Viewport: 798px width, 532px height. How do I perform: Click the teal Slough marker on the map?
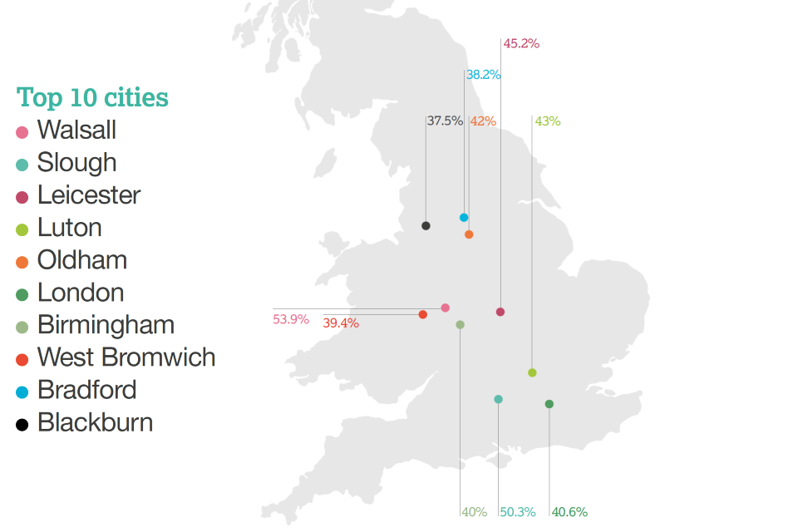coord(498,399)
